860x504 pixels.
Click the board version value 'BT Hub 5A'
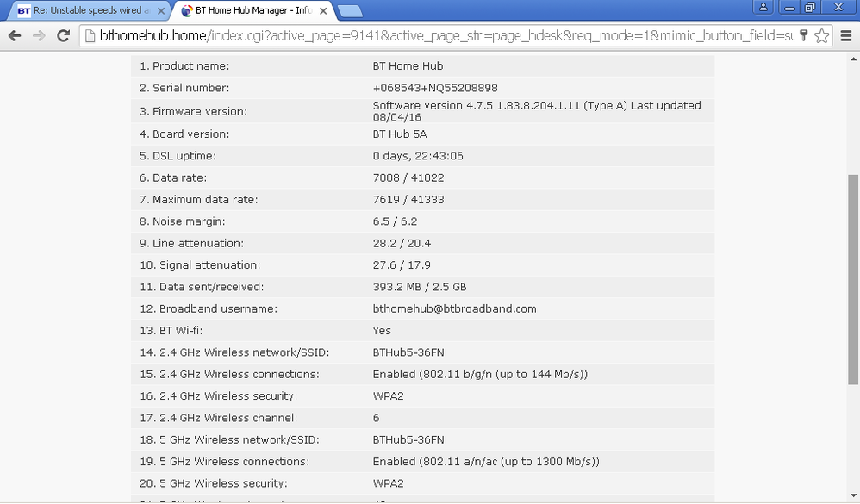[x=399, y=134]
